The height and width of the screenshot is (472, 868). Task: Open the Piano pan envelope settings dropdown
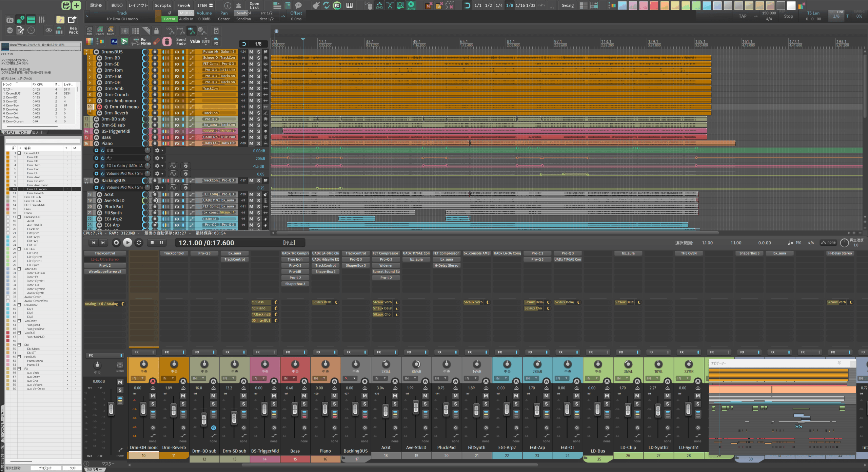(159, 158)
